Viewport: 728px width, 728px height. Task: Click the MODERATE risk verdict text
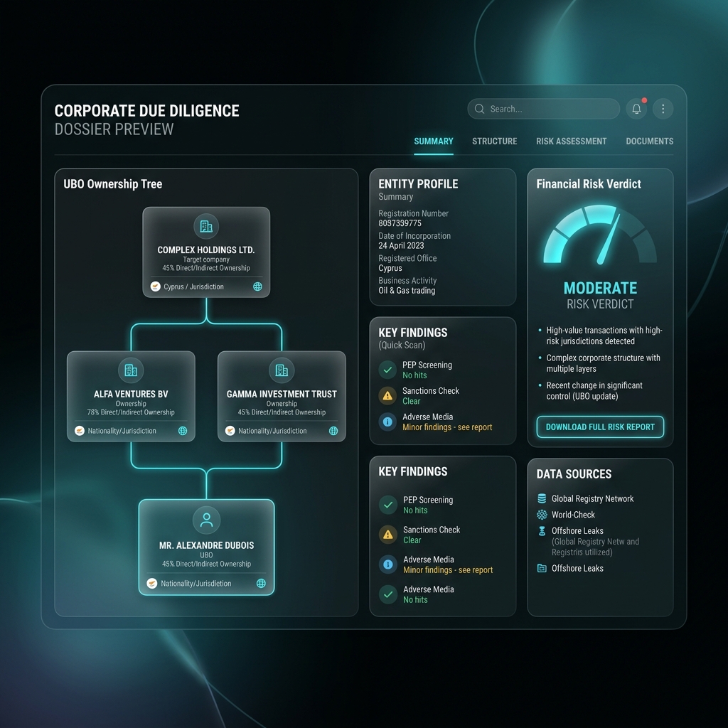(600, 288)
